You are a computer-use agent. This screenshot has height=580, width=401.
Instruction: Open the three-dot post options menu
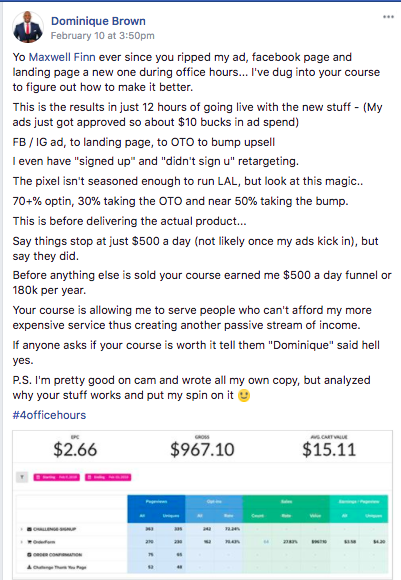388,17
